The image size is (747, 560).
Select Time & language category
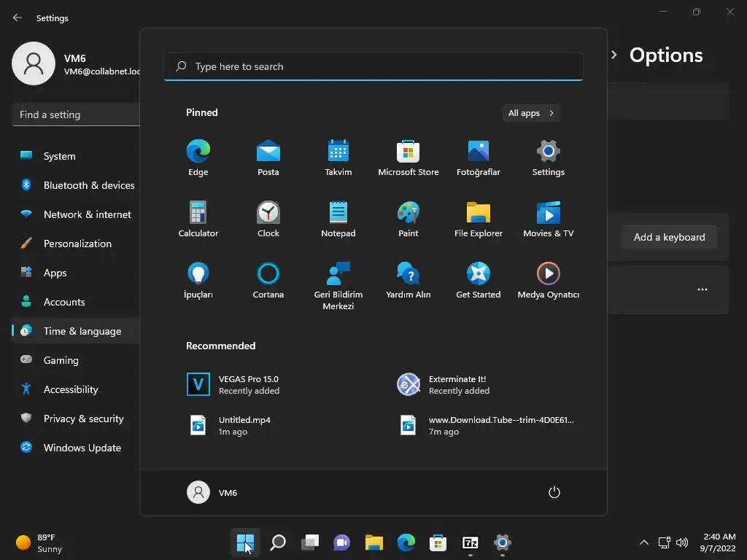point(76,331)
